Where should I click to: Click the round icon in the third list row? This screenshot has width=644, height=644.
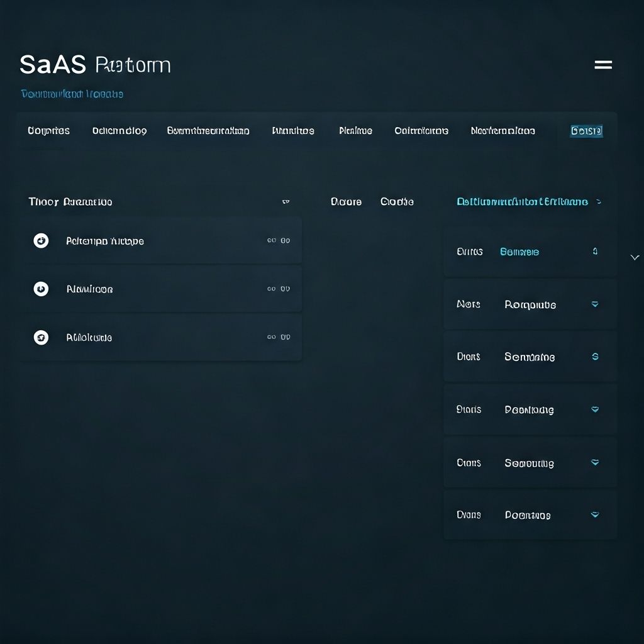41,337
